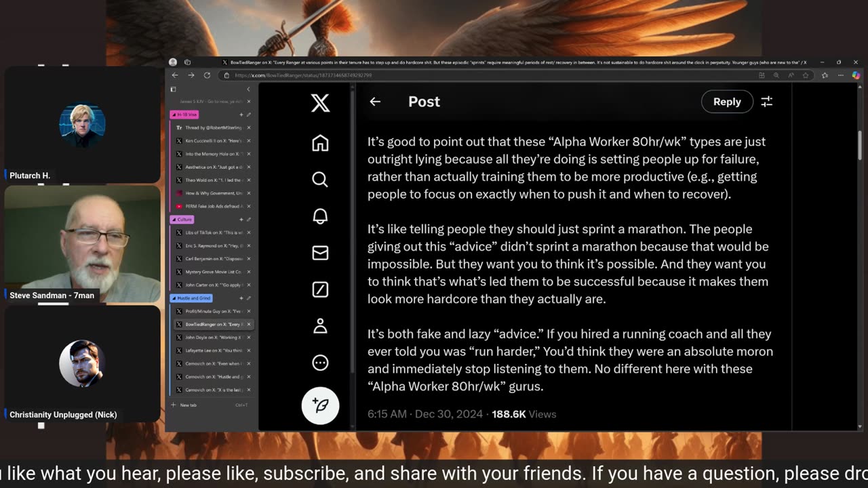The height and width of the screenshot is (488, 868).
Task: Click the post timestamp Dec 30, 2024
Action: point(427,414)
